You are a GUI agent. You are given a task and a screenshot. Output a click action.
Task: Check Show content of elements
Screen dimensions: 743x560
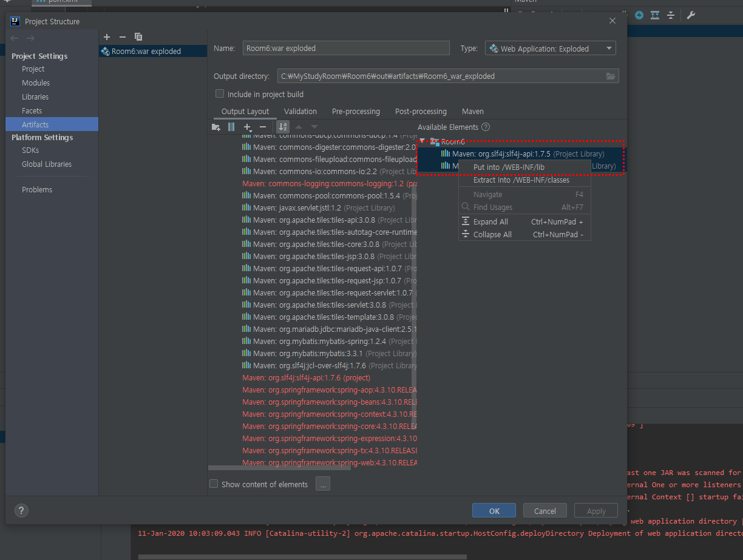pos(214,484)
